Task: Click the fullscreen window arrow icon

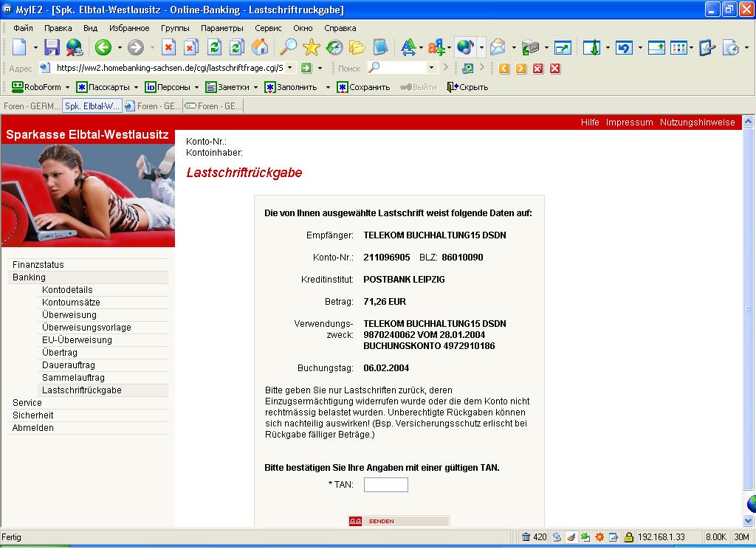Action: 563,47
